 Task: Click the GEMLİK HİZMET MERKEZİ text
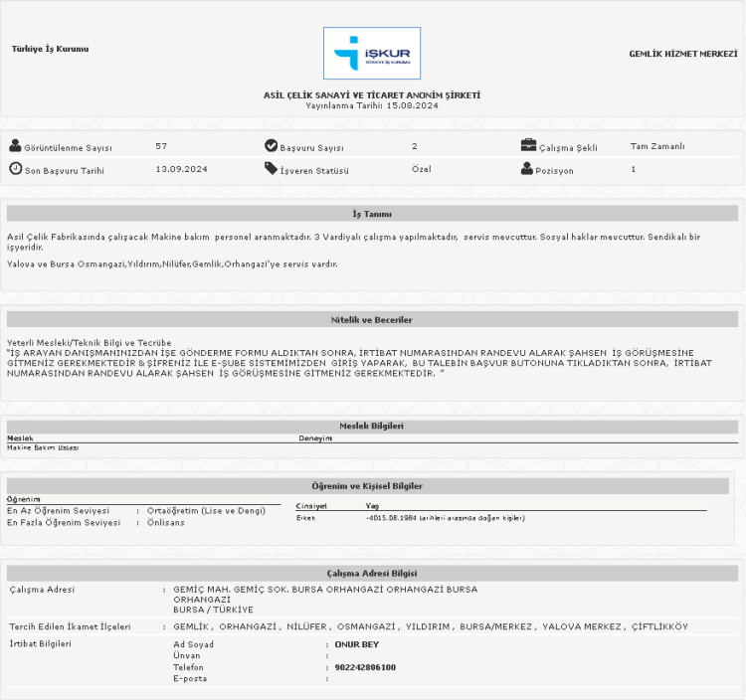coord(683,53)
